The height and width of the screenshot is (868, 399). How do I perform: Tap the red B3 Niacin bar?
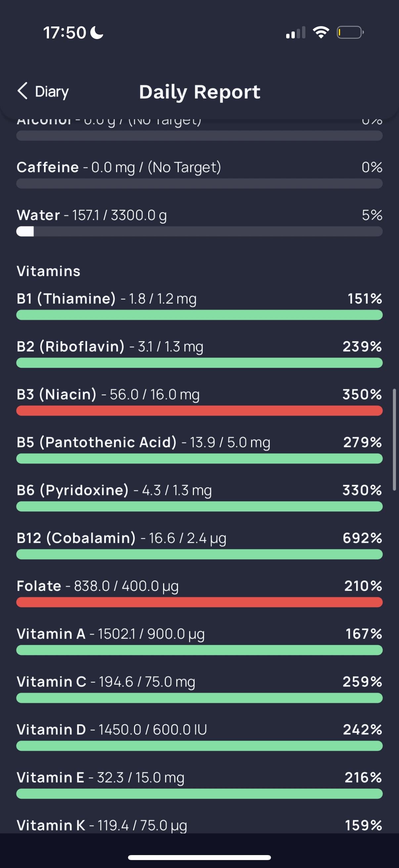[199, 411]
